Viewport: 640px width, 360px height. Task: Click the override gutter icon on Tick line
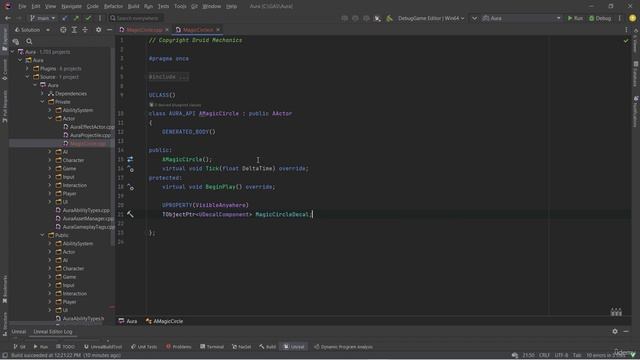[130, 169]
